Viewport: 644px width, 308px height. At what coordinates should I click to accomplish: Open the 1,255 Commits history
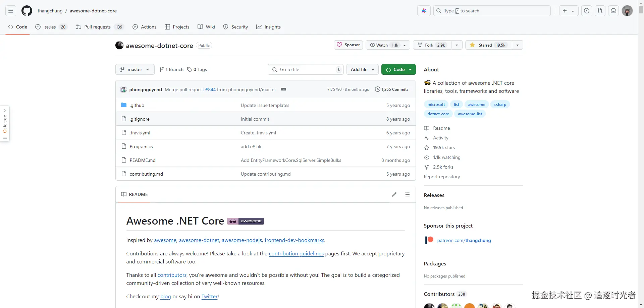point(392,89)
